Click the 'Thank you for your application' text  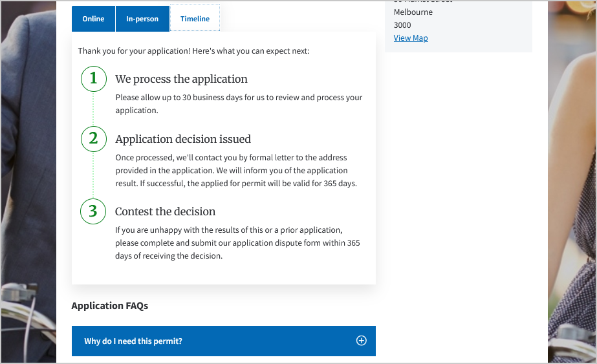193,50
